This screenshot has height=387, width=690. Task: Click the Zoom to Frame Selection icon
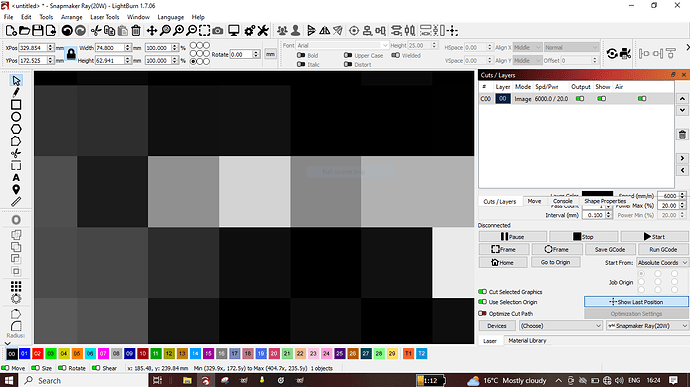coord(205,30)
